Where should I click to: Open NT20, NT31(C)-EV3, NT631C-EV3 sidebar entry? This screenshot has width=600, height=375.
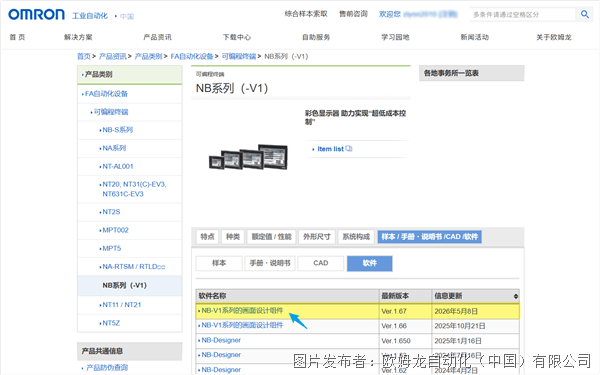(134, 189)
